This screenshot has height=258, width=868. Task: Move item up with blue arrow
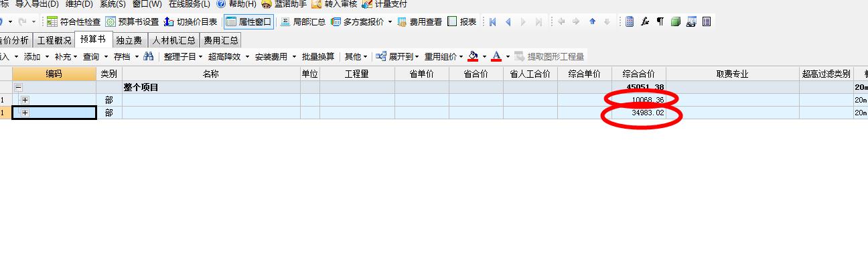tap(592, 21)
